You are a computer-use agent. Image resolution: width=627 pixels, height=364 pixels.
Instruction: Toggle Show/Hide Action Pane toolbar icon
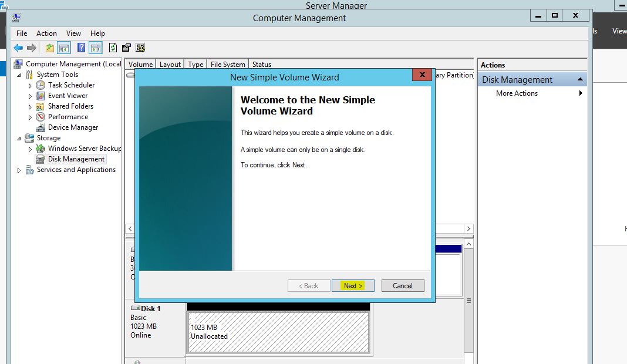tap(96, 48)
